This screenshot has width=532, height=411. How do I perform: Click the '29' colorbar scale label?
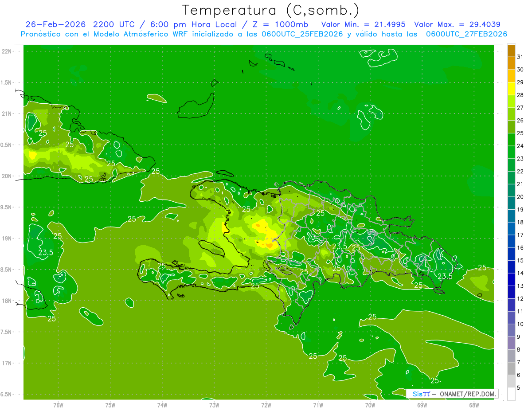[x=520, y=82]
